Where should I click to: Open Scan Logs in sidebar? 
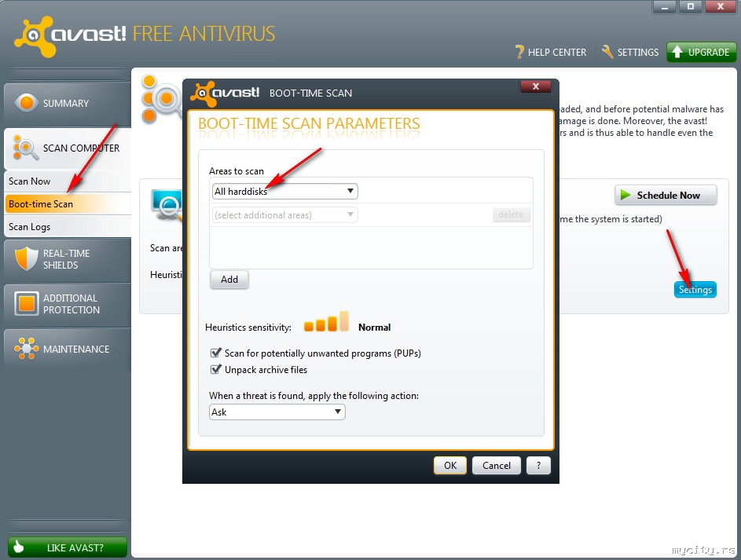[67, 227]
